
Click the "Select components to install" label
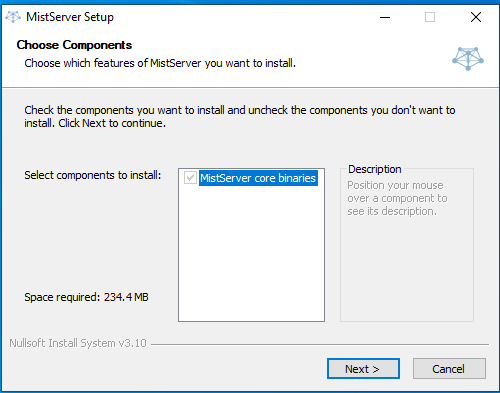[x=93, y=175]
